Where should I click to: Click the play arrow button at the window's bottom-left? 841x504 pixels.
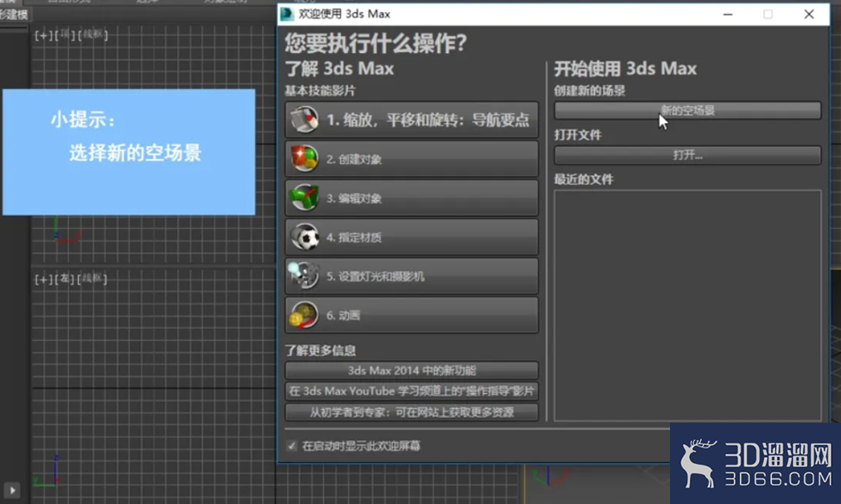(12, 490)
